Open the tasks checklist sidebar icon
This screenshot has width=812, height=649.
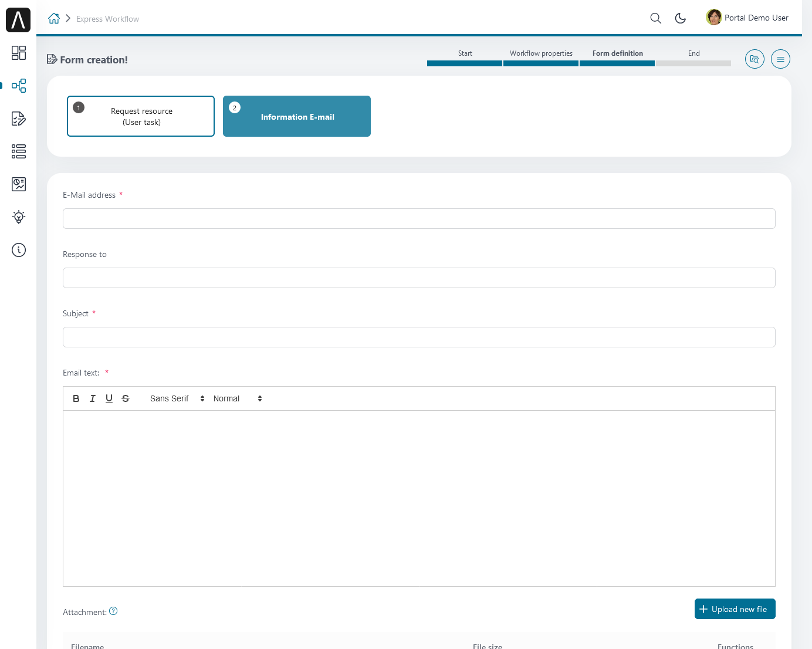pyautogui.click(x=19, y=119)
